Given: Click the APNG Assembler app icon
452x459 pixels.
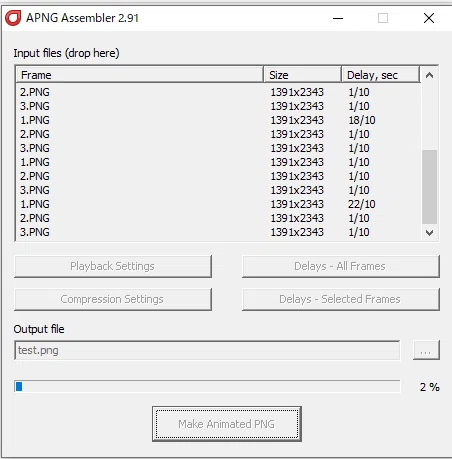Looking at the screenshot, I should pos(13,18).
